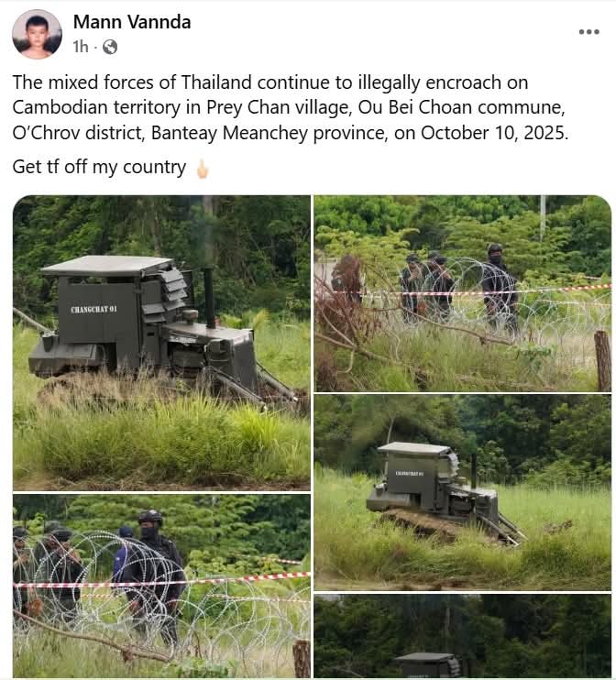Open the post options three-dot menu

point(589,32)
